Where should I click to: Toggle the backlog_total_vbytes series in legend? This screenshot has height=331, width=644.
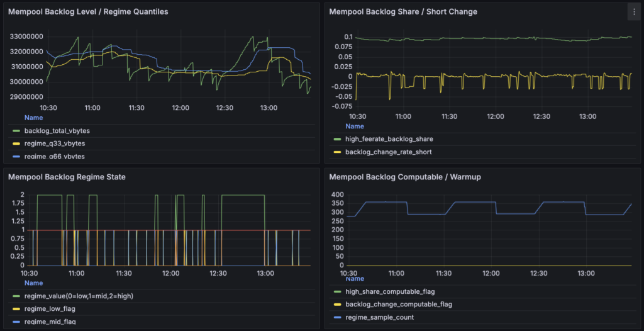[50, 131]
